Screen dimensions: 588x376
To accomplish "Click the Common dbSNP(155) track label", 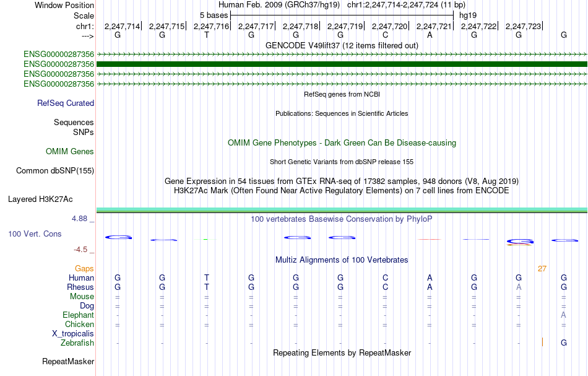I will [54, 171].
